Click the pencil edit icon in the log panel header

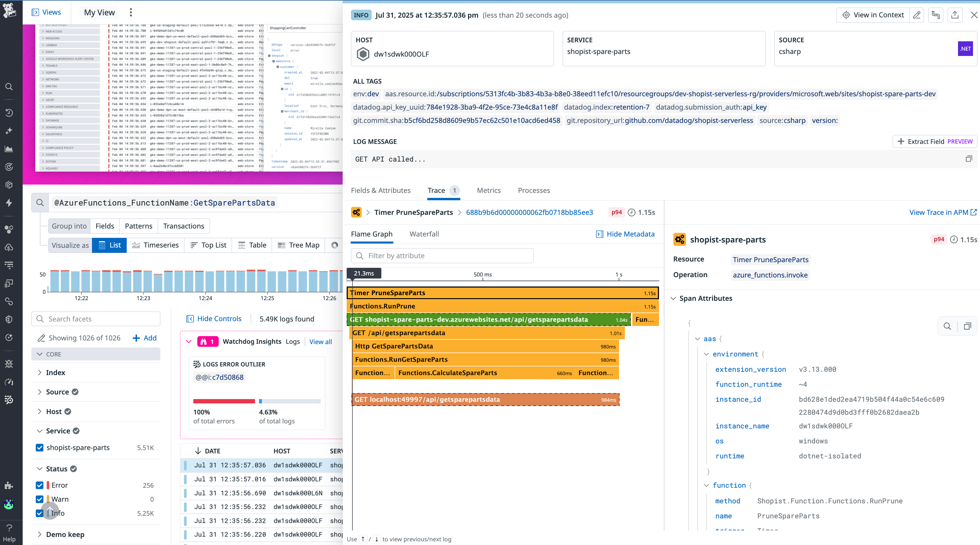click(917, 15)
